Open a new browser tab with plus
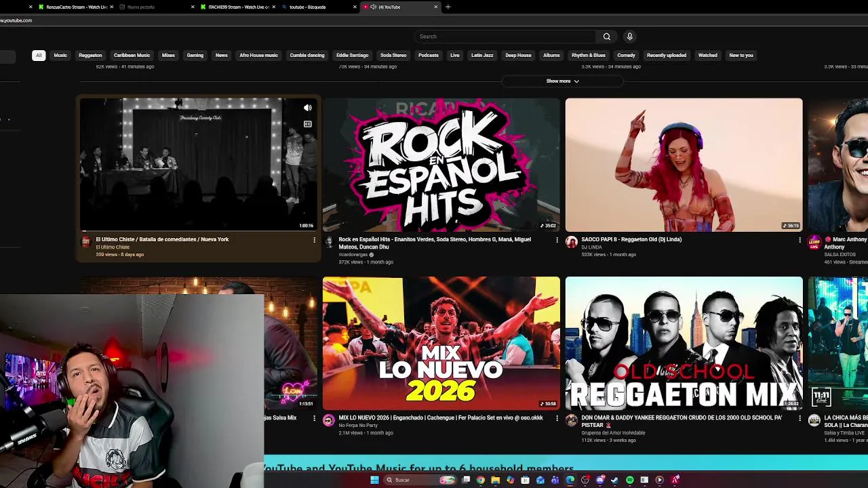 click(448, 7)
